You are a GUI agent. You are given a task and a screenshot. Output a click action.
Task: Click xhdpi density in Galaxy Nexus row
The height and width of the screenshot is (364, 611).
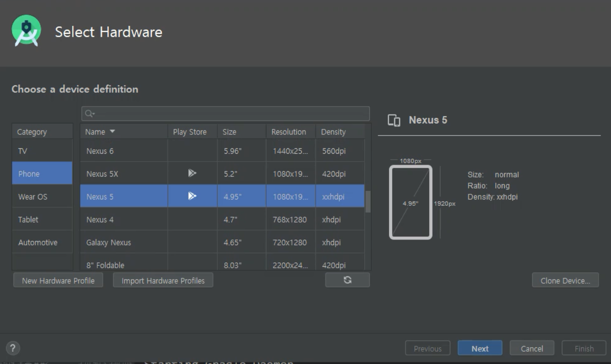pos(340,242)
